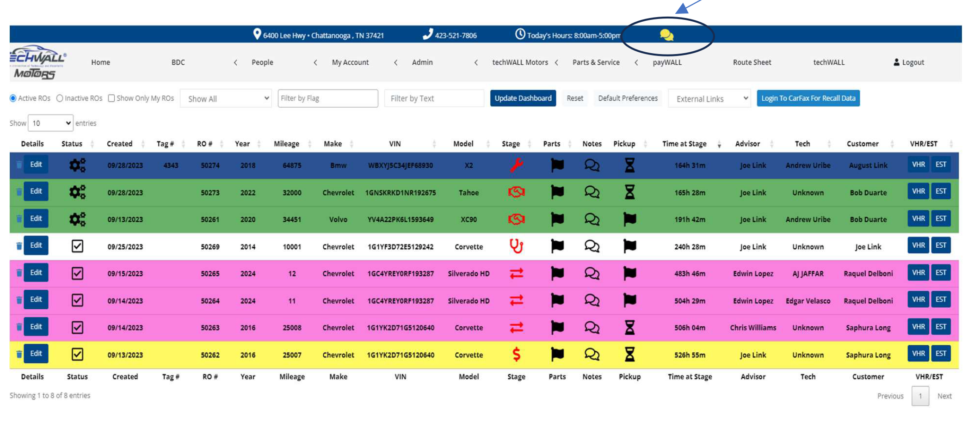The height and width of the screenshot is (422, 980).
Task: Select the Inactive ROs radio button
Action: [60, 98]
